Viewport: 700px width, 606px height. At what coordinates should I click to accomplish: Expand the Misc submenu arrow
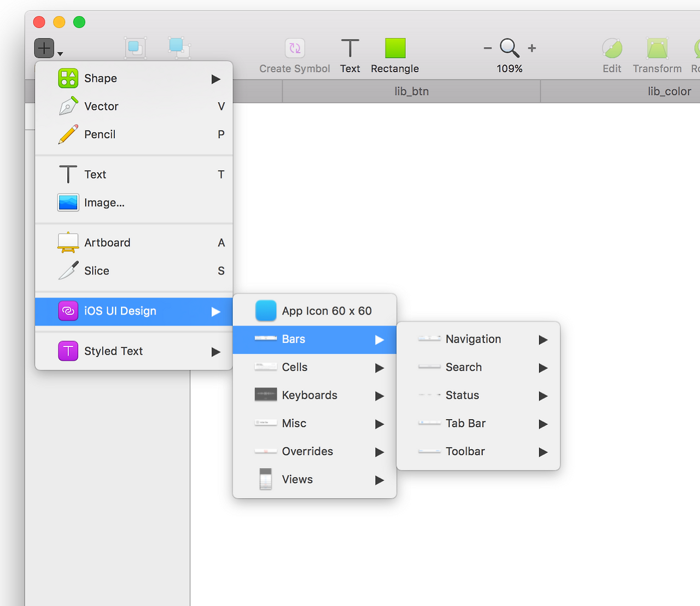[380, 424]
